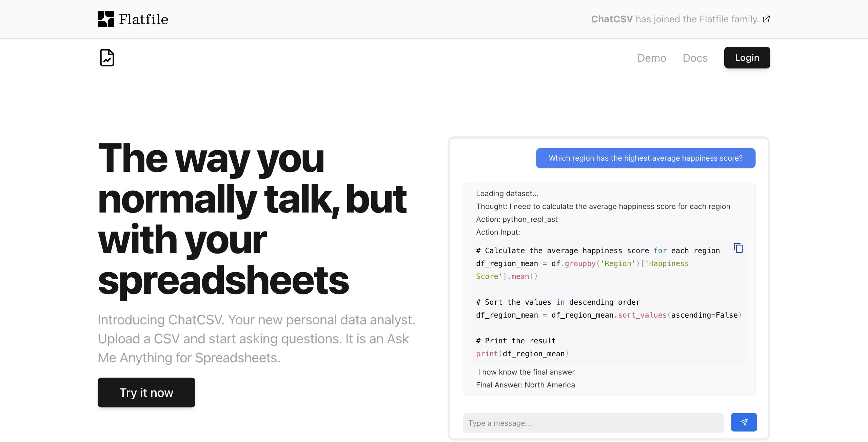
Task: Send message with paper plane icon
Action: coord(744,422)
